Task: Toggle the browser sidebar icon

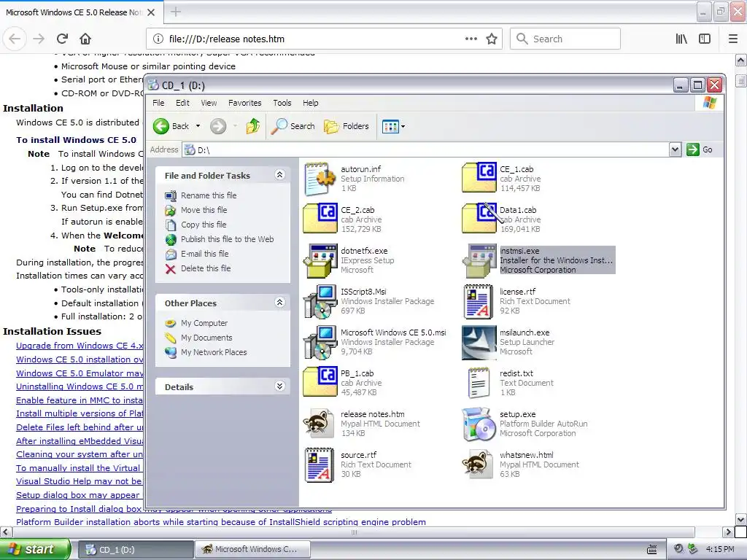Action: [705, 39]
